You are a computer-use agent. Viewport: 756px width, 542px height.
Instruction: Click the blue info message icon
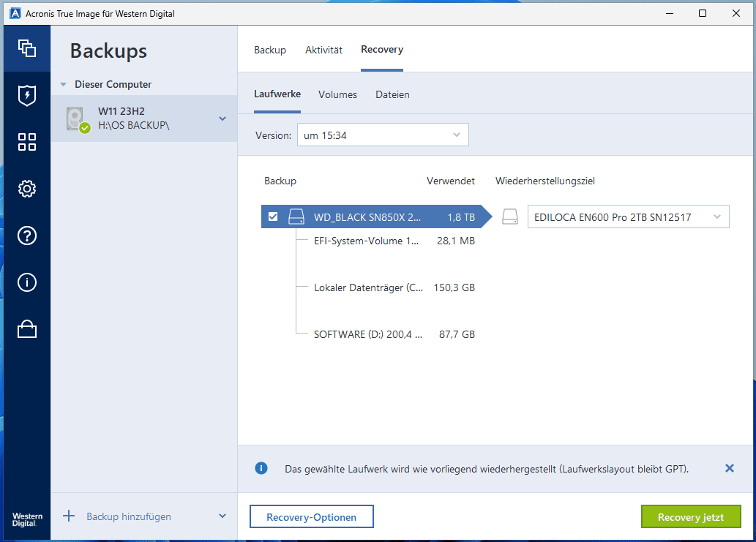(261, 468)
